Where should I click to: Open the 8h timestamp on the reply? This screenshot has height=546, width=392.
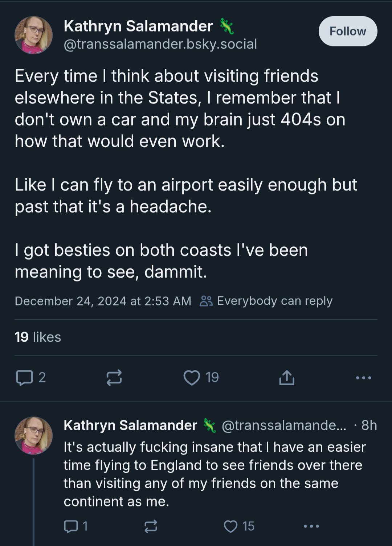[x=369, y=425]
